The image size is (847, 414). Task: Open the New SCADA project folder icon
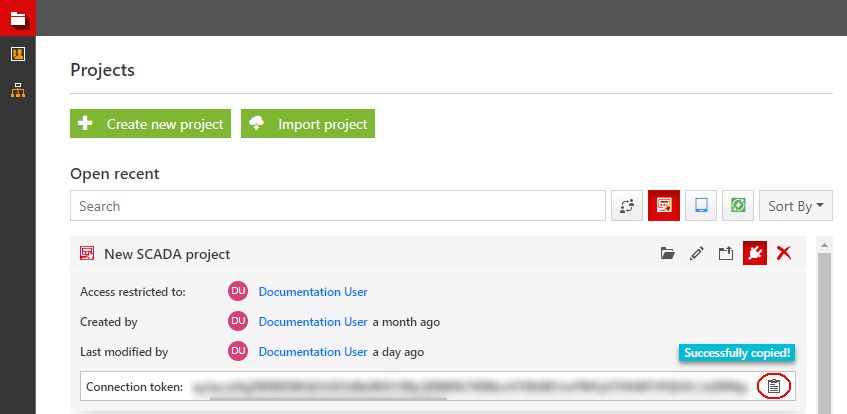(x=668, y=253)
